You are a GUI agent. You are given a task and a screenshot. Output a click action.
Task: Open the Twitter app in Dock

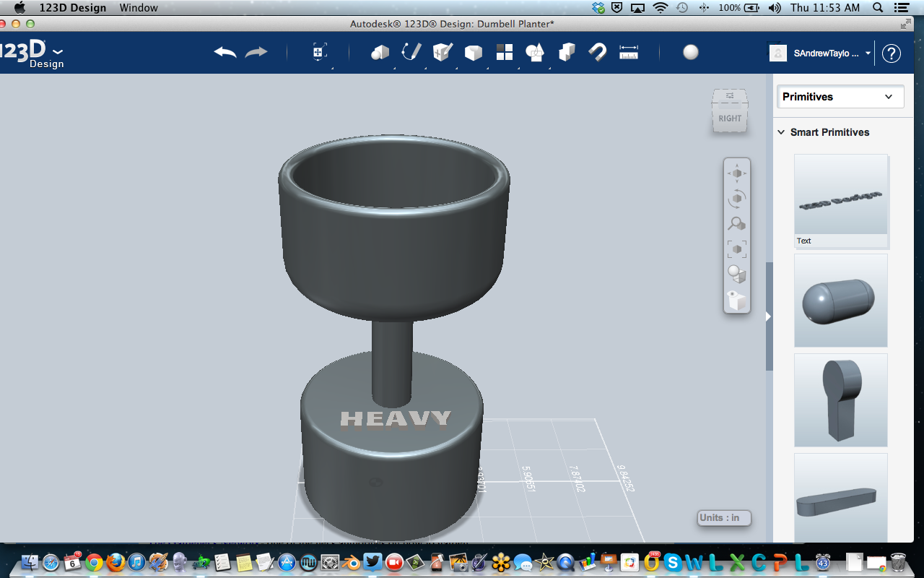[372, 561]
